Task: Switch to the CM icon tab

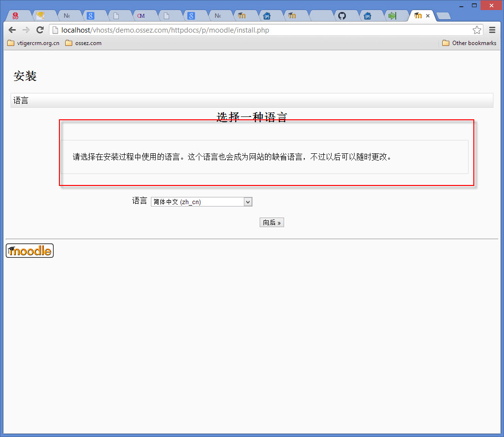Action: click(141, 16)
